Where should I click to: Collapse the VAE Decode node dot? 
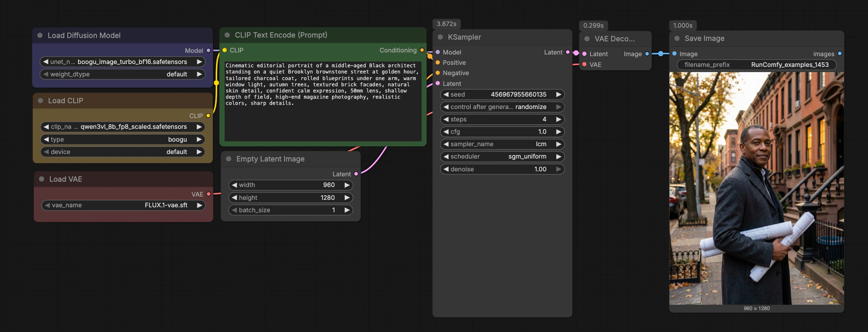587,39
